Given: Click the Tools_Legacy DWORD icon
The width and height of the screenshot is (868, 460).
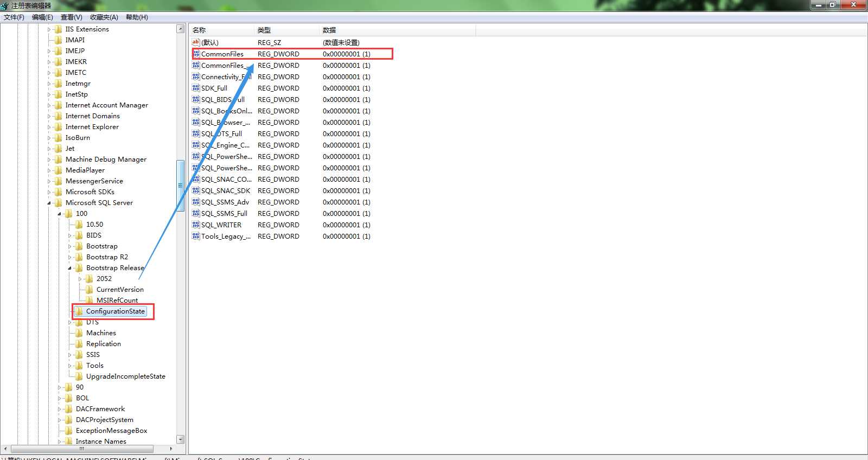Looking at the screenshot, I should click(196, 236).
